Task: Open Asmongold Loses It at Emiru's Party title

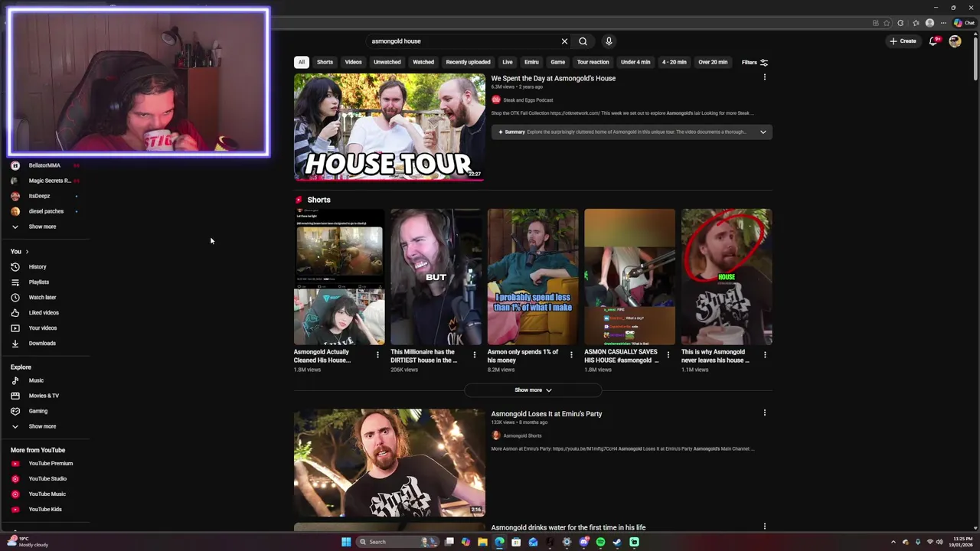Action: (x=546, y=414)
